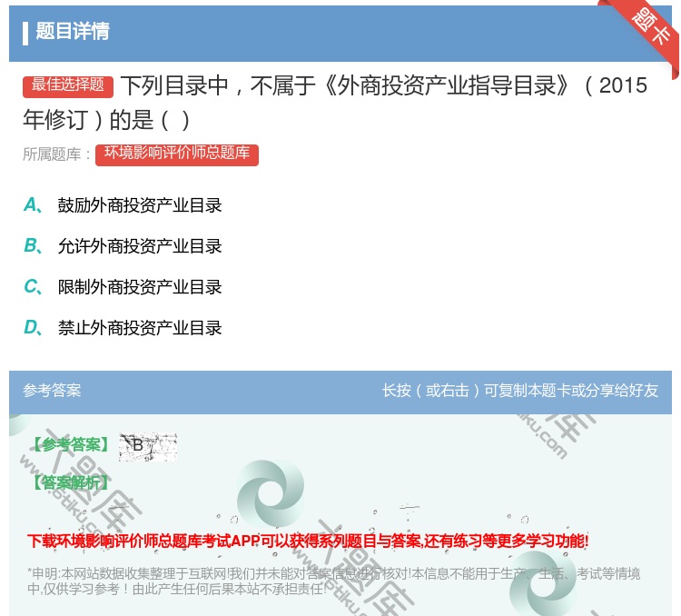Image resolution: width=681 pixels, height=616 pixels.
Task: Click the 最佳选择题 question type badge
Action: tap(68, 85)
